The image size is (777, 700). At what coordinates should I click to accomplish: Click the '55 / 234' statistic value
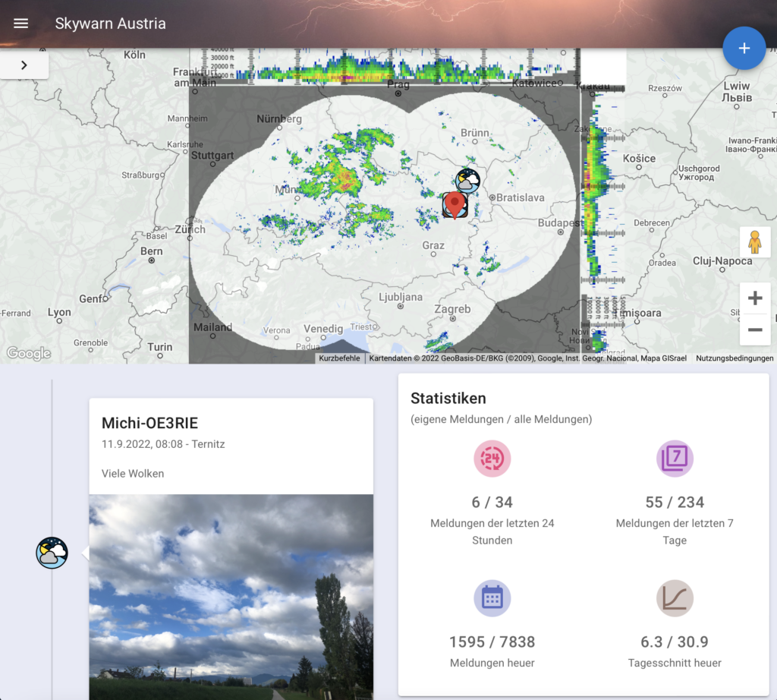[x=675, y=502]
